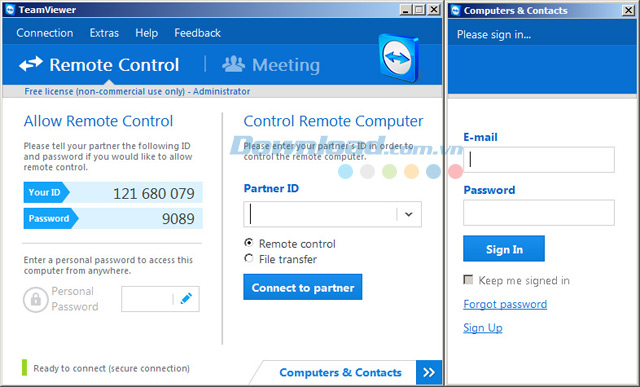640x387 pixels.
Task: Click the Control Remote Computer heading
Action: [x=333, y=121]
